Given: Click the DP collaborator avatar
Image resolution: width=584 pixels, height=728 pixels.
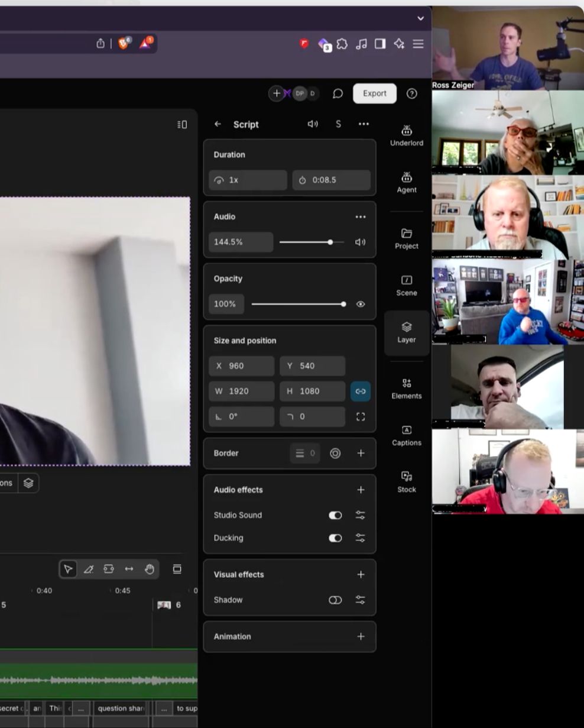Looking at the screenshot, I should pyautogui.click(x=300, y=93).
